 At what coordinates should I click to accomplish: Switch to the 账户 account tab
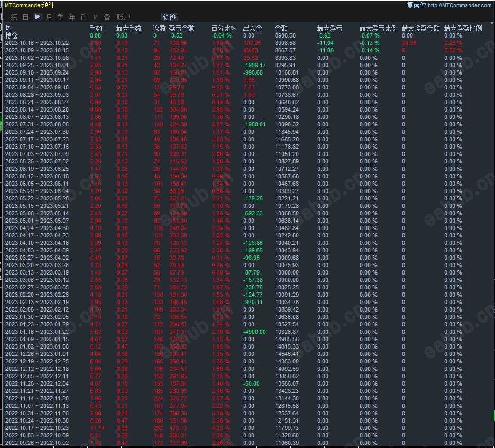click(x=123, y=17)
